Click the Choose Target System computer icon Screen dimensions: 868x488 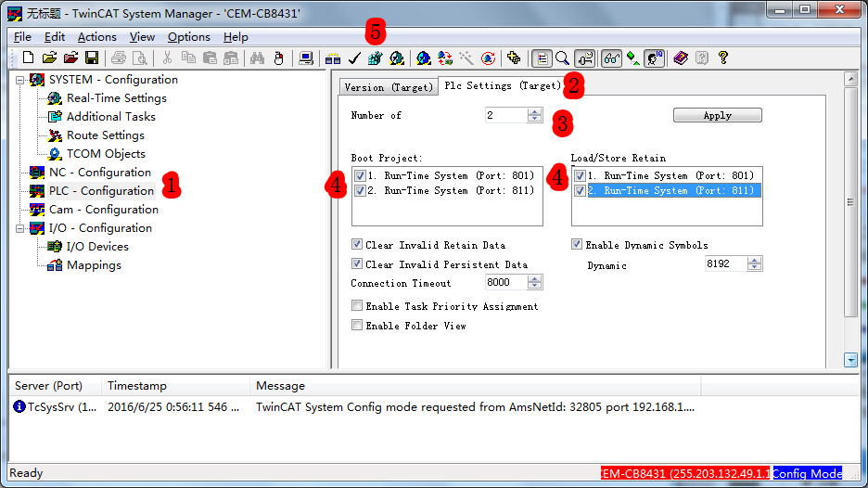click(x=306, y=58)
